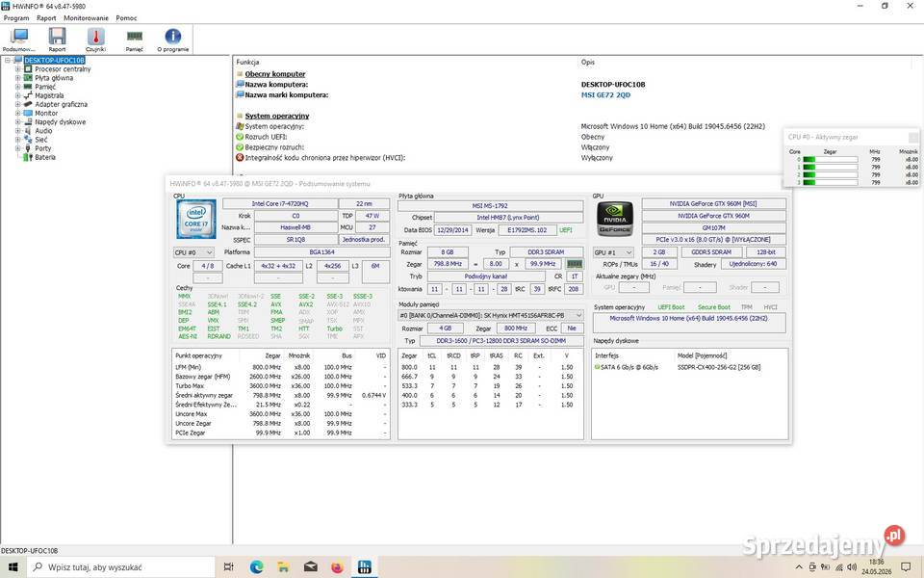924x578 pixels.
Task: Collapse the DESKTOP-UFOC10B root node
Action: coord(7,60)
